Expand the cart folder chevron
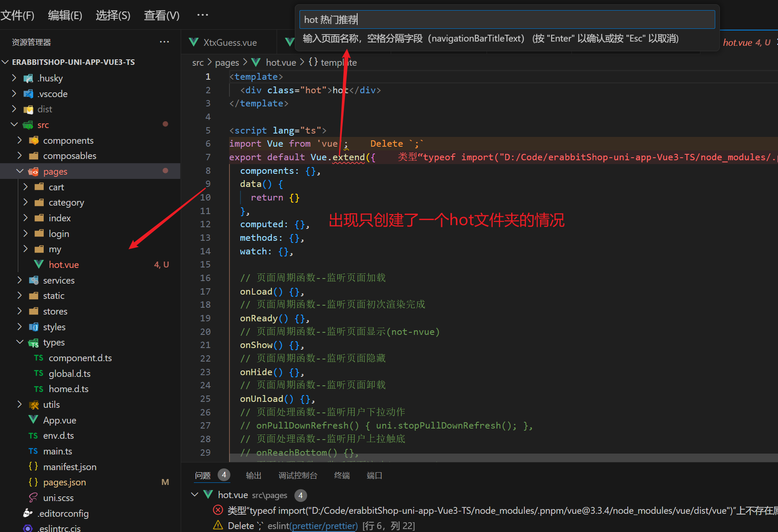 click(x=25, y=187)
